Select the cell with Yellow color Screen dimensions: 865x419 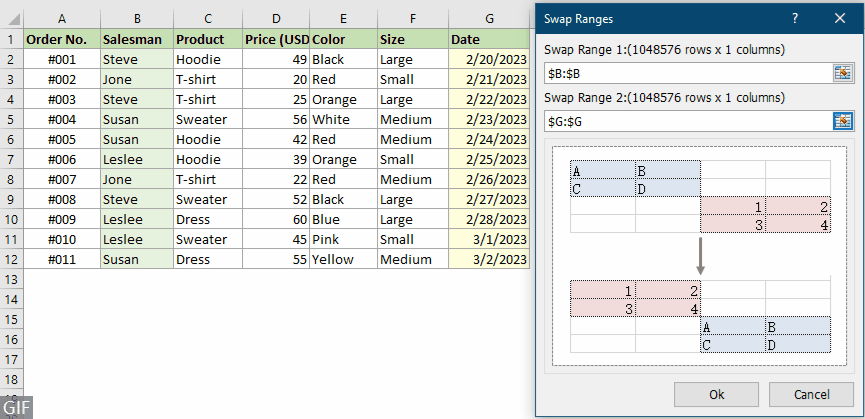click(x=343, y=259)
